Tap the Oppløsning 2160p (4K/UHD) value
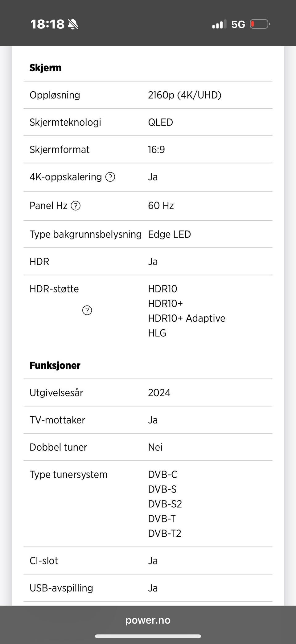This screenshot has width=296, height=644. [x=185, y=95]
